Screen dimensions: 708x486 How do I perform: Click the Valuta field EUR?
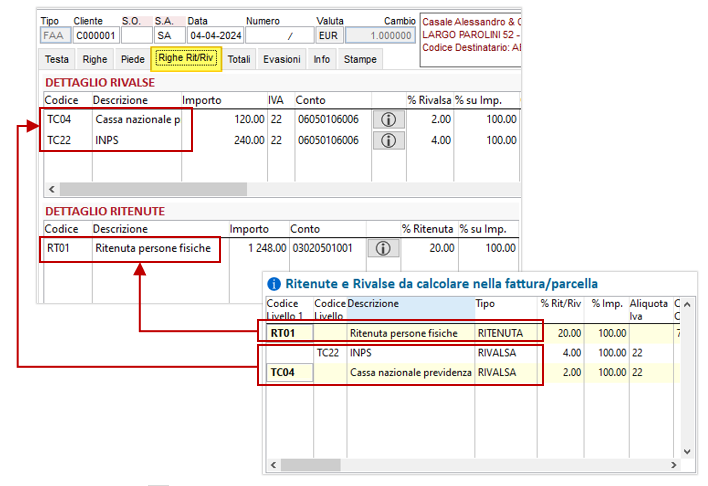click(330, 35)
